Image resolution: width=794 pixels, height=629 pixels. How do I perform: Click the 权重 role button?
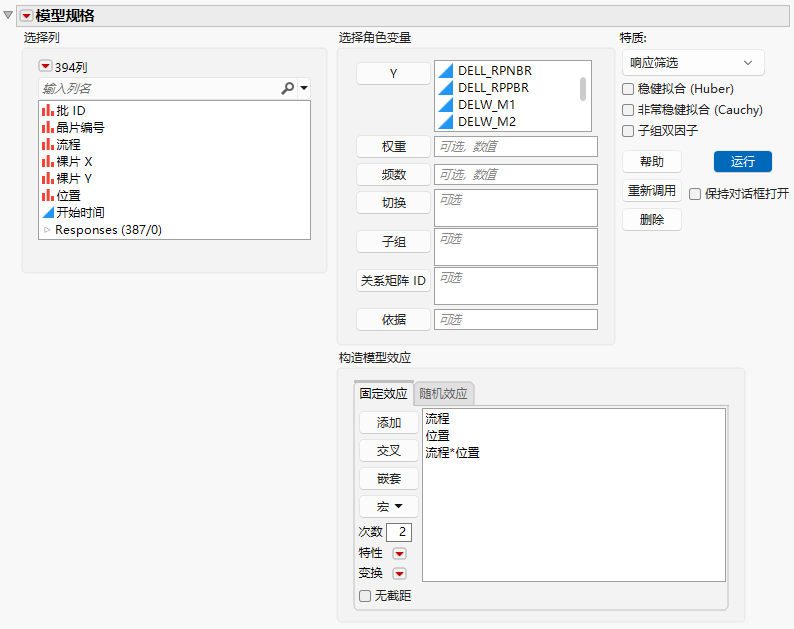pos(393,146)
